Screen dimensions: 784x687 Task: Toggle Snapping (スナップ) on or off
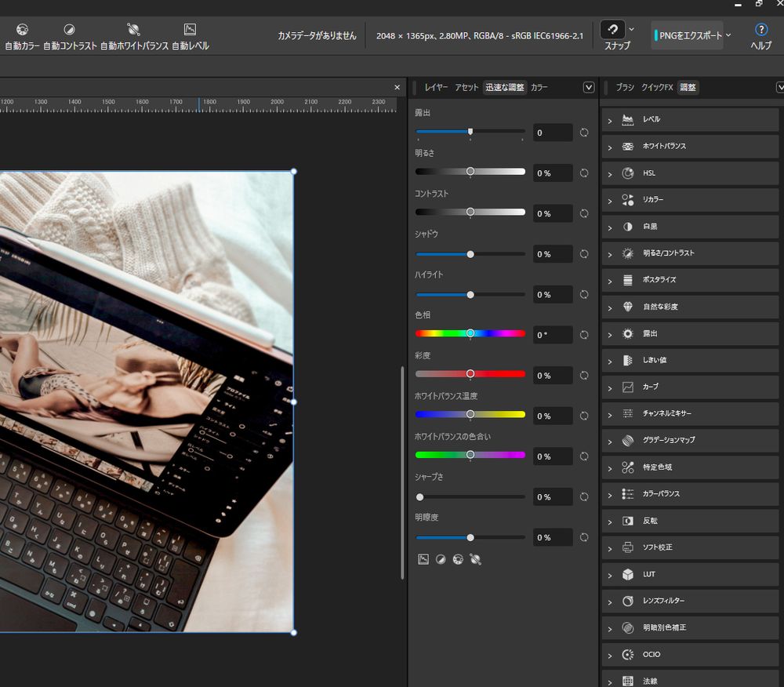(x=612, y=30)
